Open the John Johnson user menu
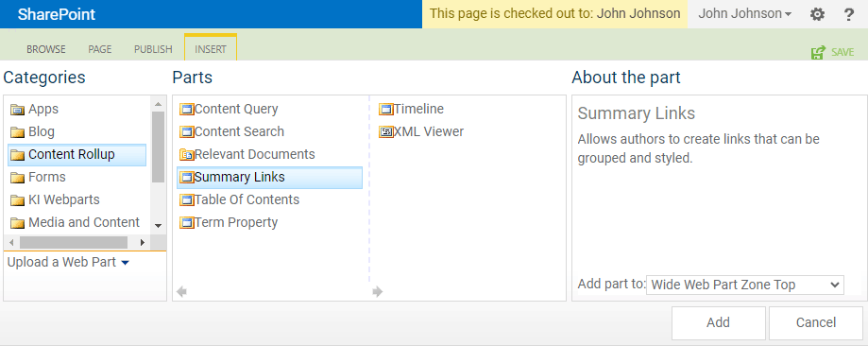 [744, 14]
